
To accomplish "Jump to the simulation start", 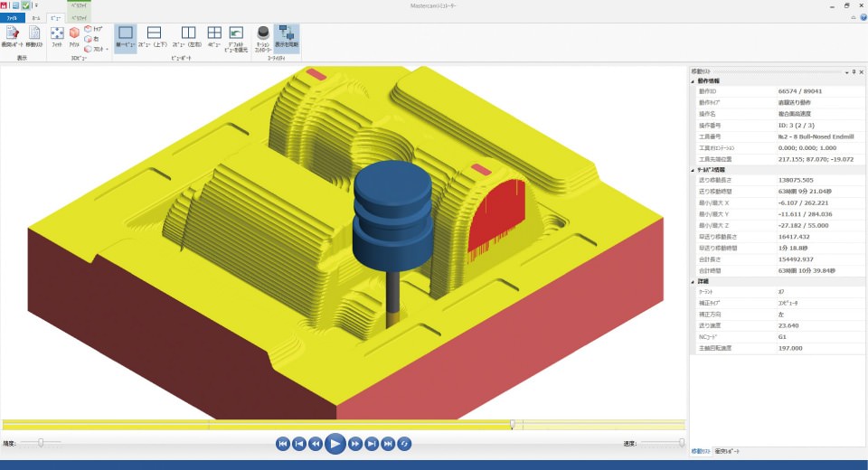I will [x=282, y=444].
